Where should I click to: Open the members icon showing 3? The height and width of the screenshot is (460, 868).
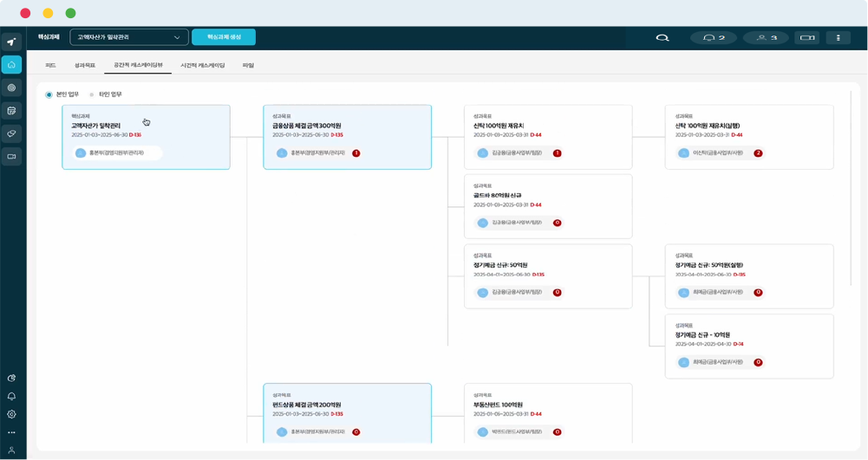(766, 38)
